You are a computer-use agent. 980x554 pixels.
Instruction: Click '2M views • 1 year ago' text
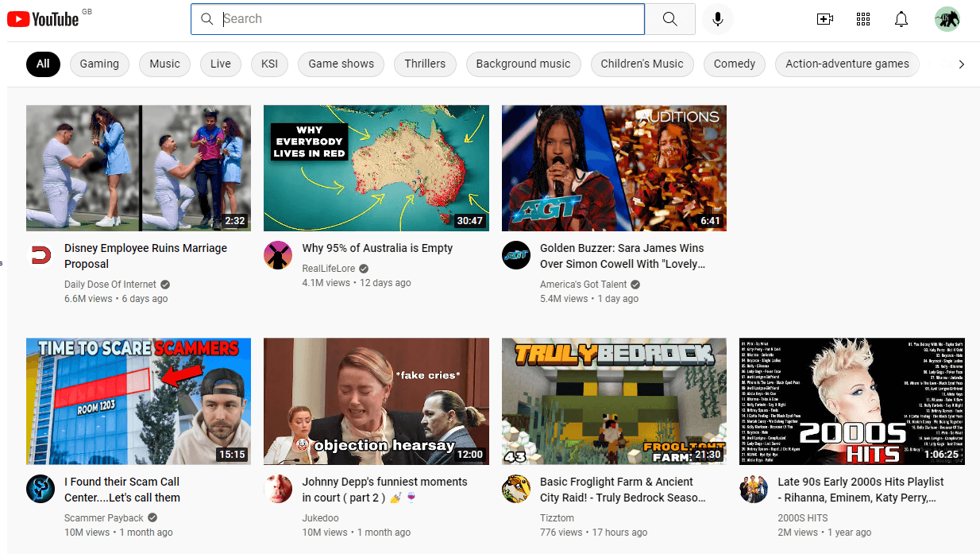point(824,533)
